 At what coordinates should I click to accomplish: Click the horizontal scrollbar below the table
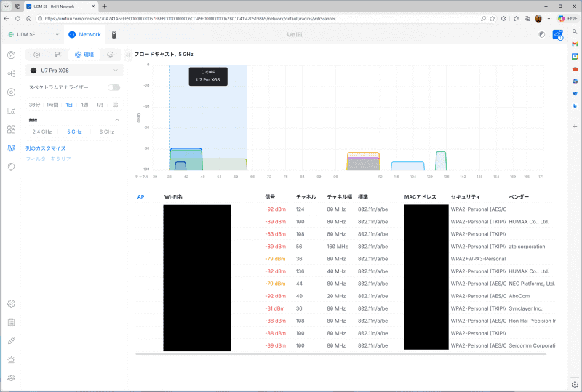click(340, 354)
